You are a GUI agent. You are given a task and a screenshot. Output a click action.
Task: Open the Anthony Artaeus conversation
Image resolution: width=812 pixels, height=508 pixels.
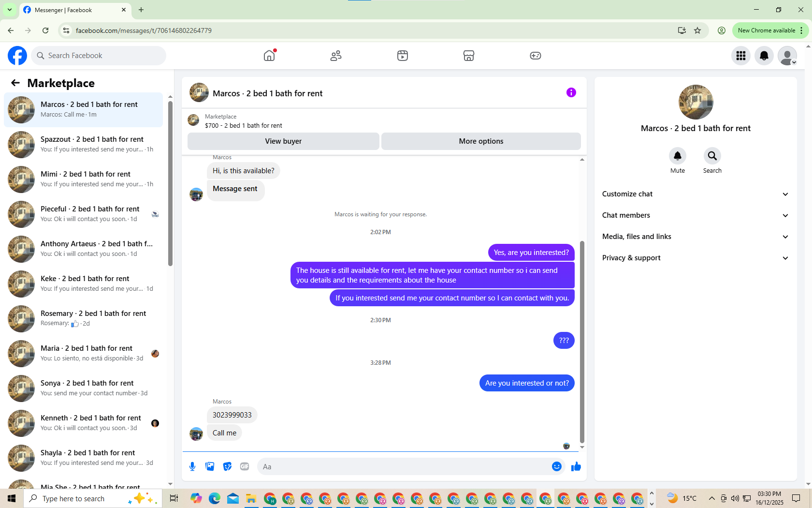tap(83, 249)
